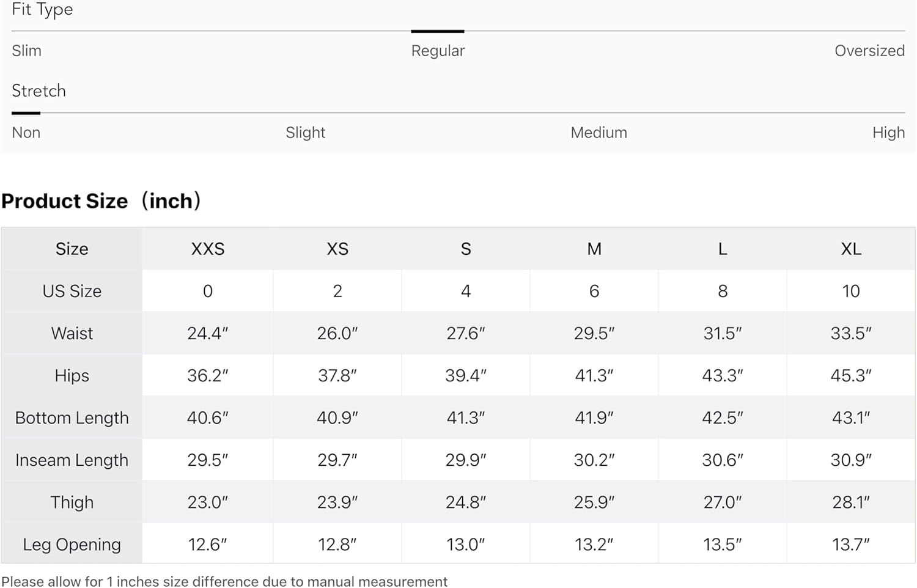Select the Regular fit label
The width and height of the screenshot is (917, 588).
tap(438, 51)
